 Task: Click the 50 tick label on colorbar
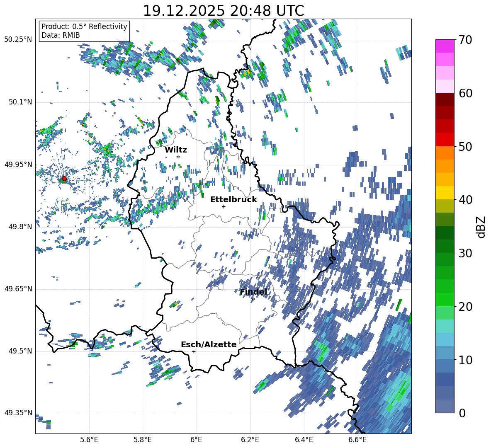[x=465, y=146]
